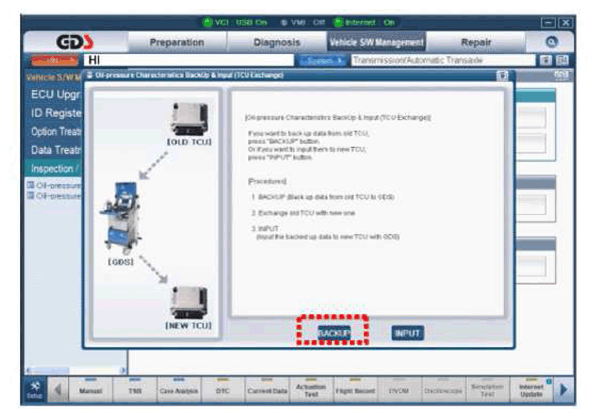Click the GDS logo
This screenshot has height=418, width=597.
pyautogui.click(x=75, y=42)
